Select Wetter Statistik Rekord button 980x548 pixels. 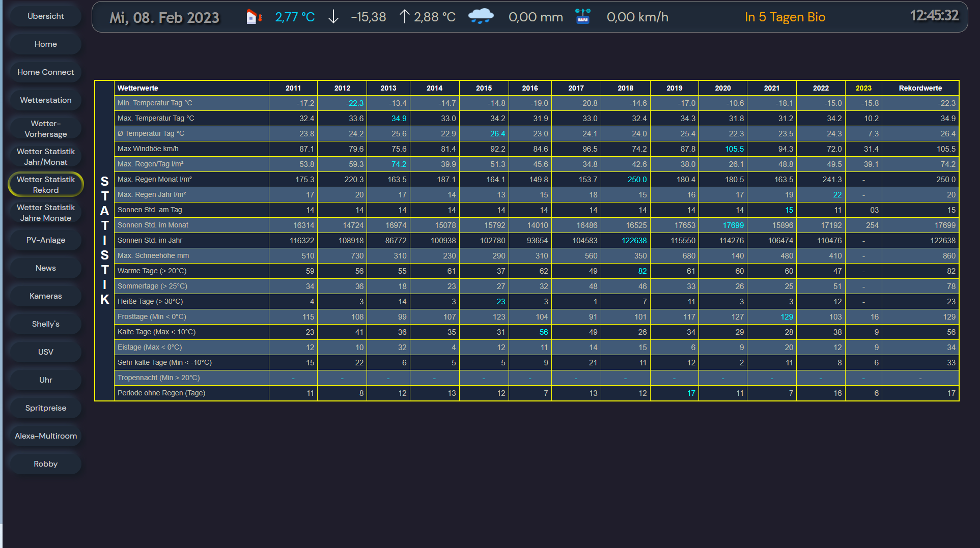click(x=46, y=185)
